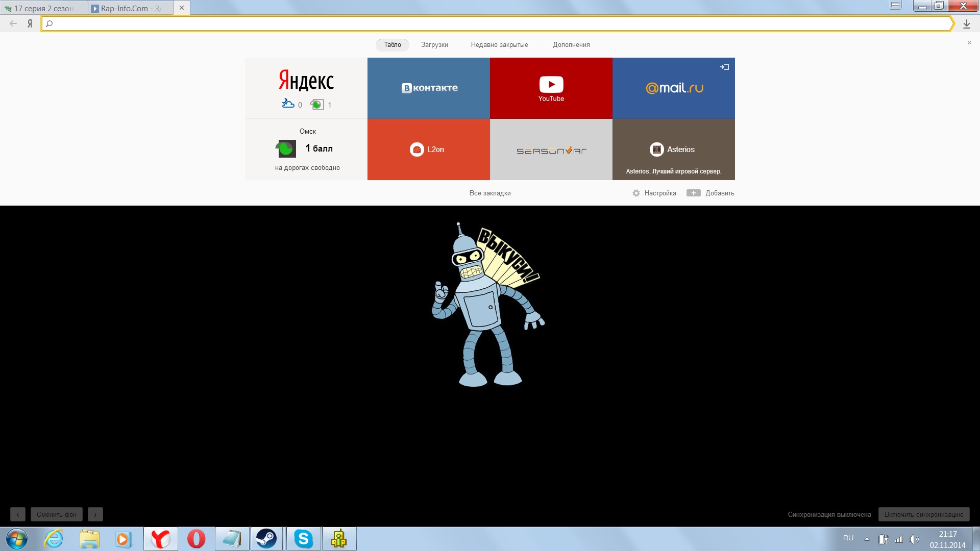Open the yellow game icon on taskbar
This screenshot has width=980, height=551.
(x=339, y=539)
